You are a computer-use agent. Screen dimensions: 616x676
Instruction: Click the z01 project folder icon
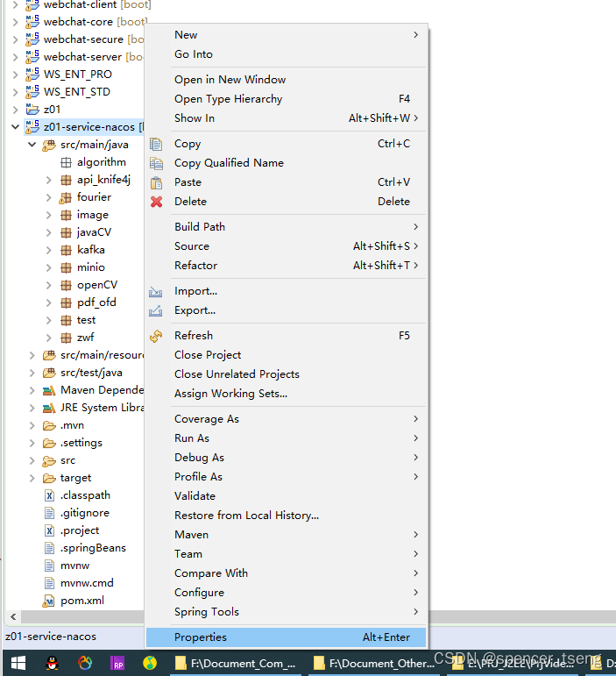coord(32,109)
